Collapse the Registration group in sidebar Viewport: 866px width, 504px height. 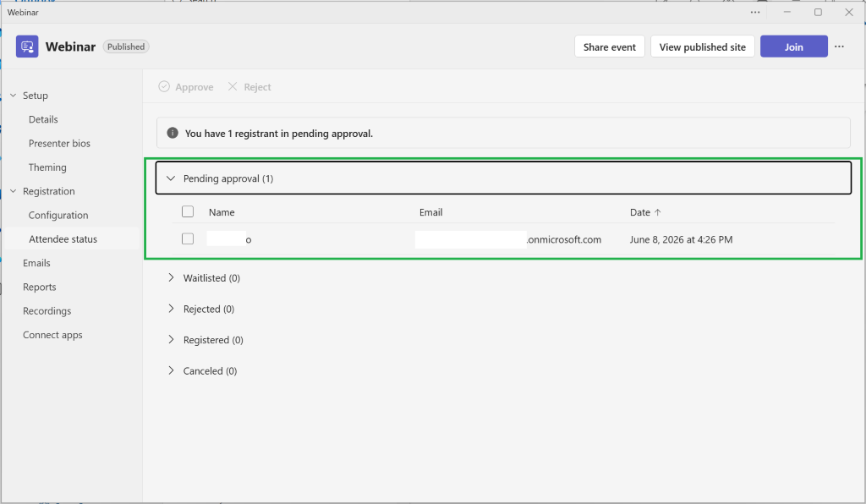coord(14,191)
